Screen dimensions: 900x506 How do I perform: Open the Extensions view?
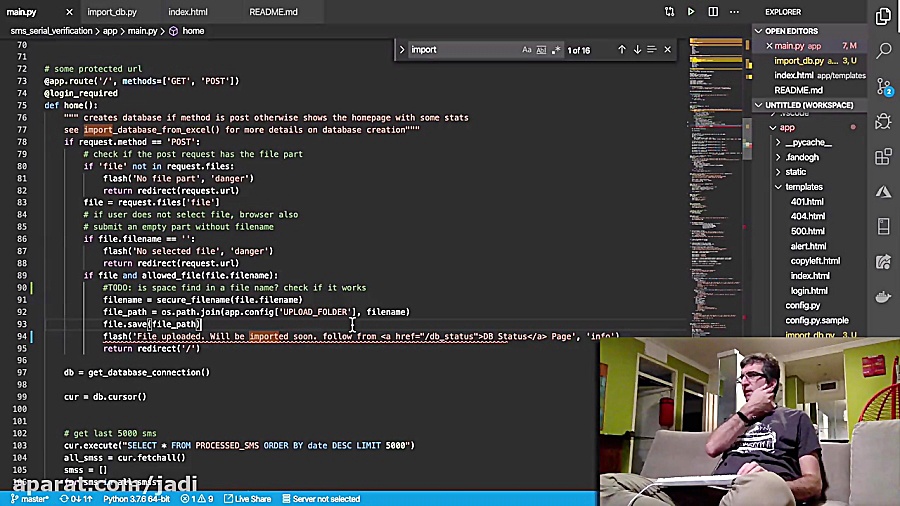(x=883, y=157)
